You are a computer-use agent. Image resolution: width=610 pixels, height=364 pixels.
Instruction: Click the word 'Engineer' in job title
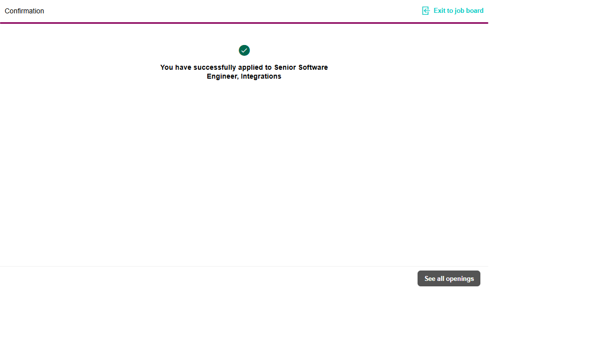coord(222,76)
